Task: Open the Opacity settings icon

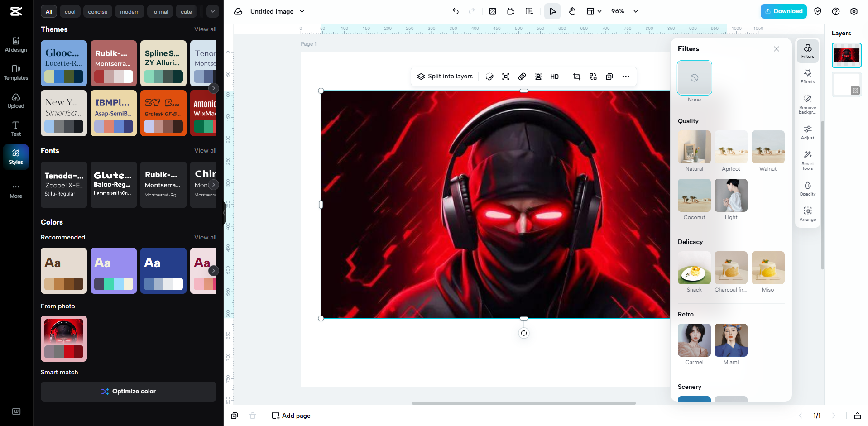Action: coord(807,188)
